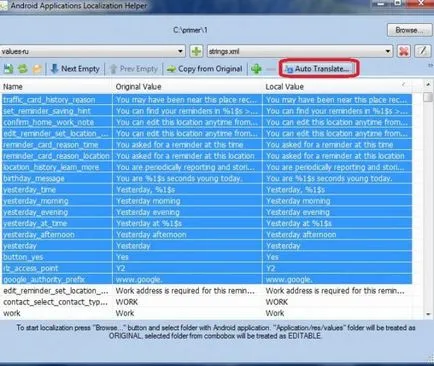The width and height of the screenshot is (434, 366).
Task: Click the grey minus toolbar icon
Action: click(x=271, y=69)
